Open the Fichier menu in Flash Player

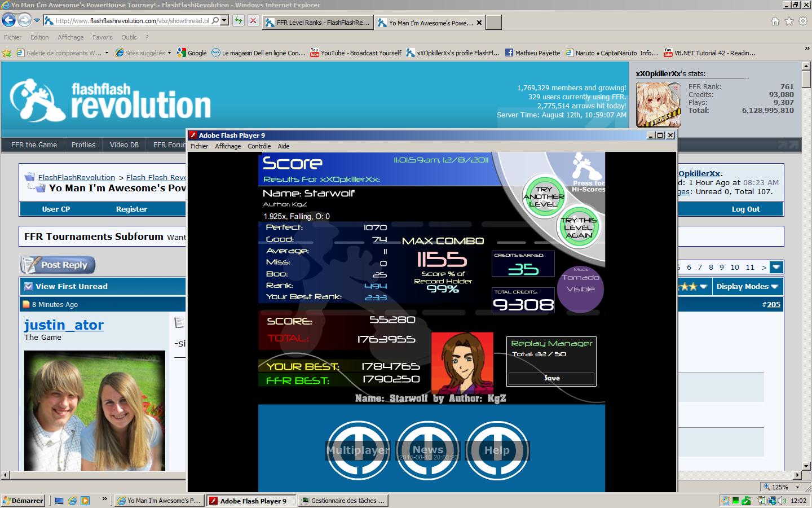click(x=200, y=146)
